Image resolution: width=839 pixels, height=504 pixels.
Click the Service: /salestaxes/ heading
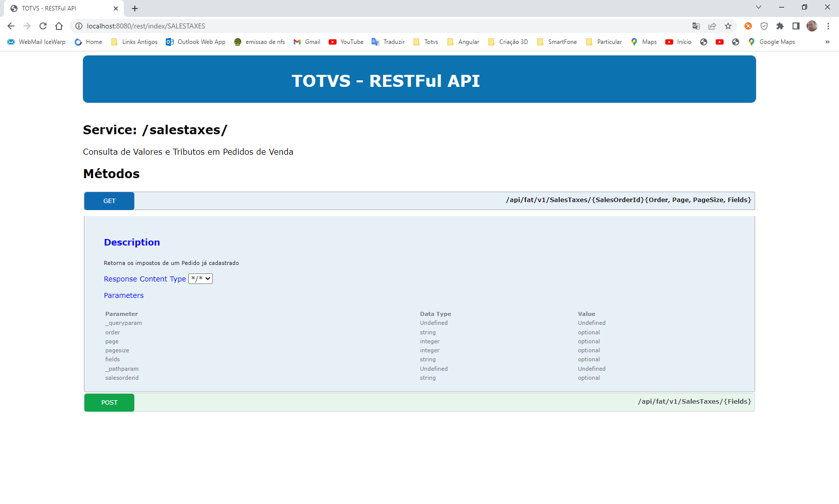pyautogui.click(x=155, y=130)
